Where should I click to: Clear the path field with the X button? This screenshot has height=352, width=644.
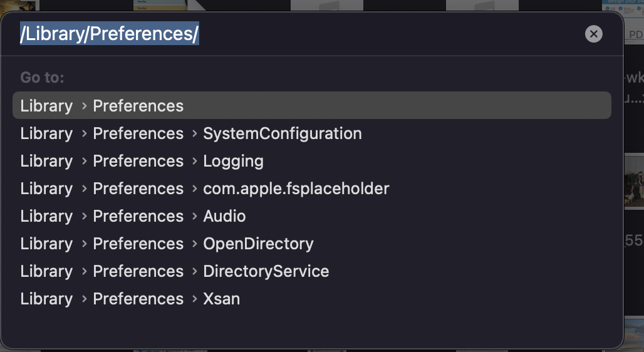coord(593,34)
